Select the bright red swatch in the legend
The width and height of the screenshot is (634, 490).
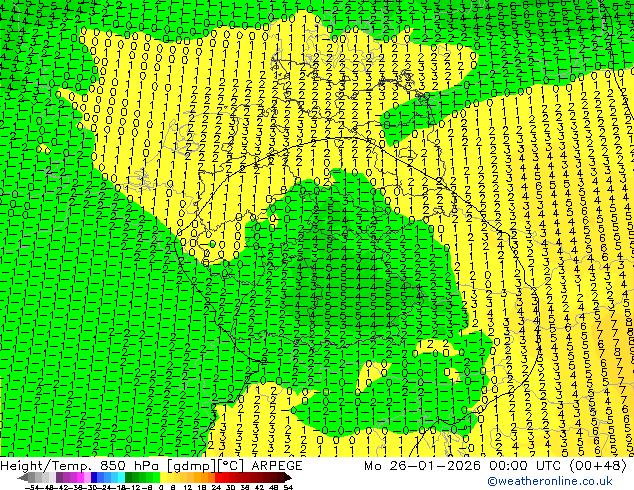click(218, 477)
